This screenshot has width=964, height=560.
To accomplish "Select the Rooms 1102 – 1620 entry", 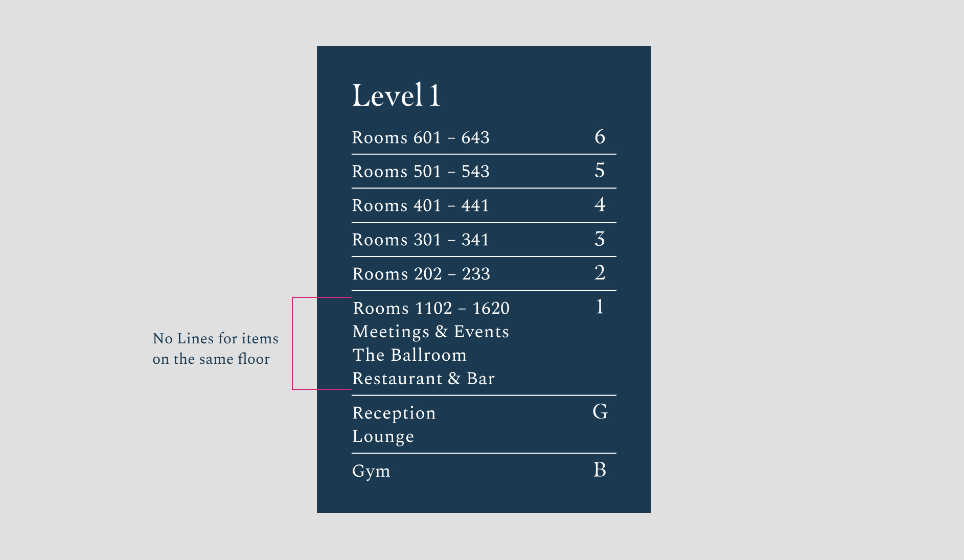I will 431,309.
